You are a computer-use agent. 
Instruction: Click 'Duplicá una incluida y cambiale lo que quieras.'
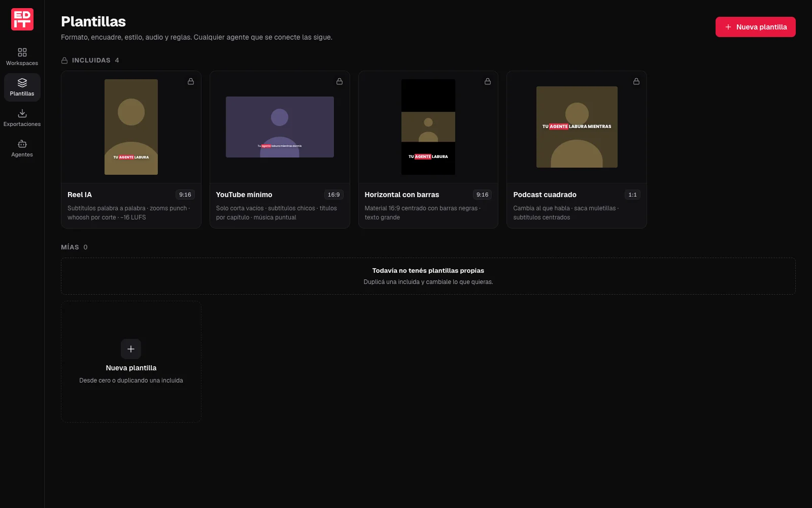(x=428, y=282)
